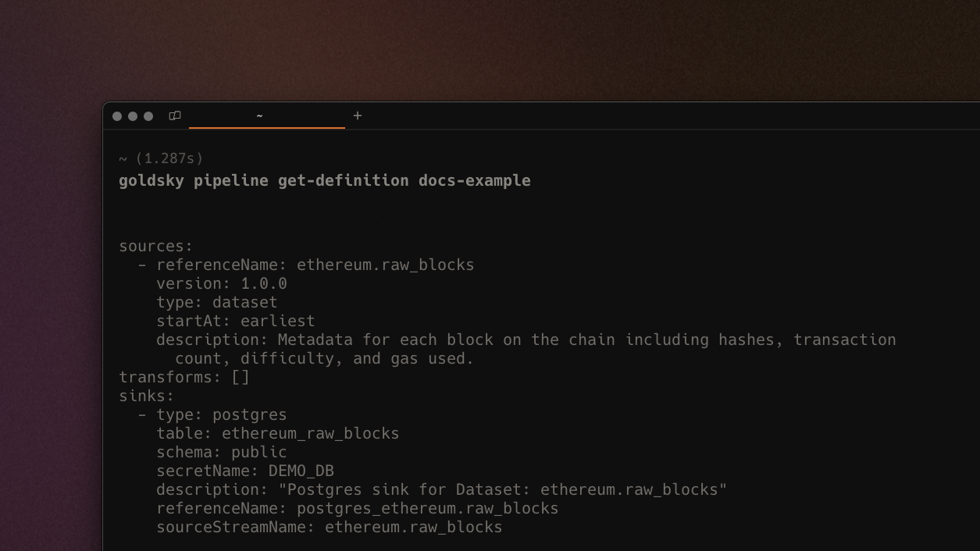Image resolution: width=980 pixels, height=551 pixels.
Task: Click the 'secretName: DEMO_DB' line
Action: click(x=245, y=471)
